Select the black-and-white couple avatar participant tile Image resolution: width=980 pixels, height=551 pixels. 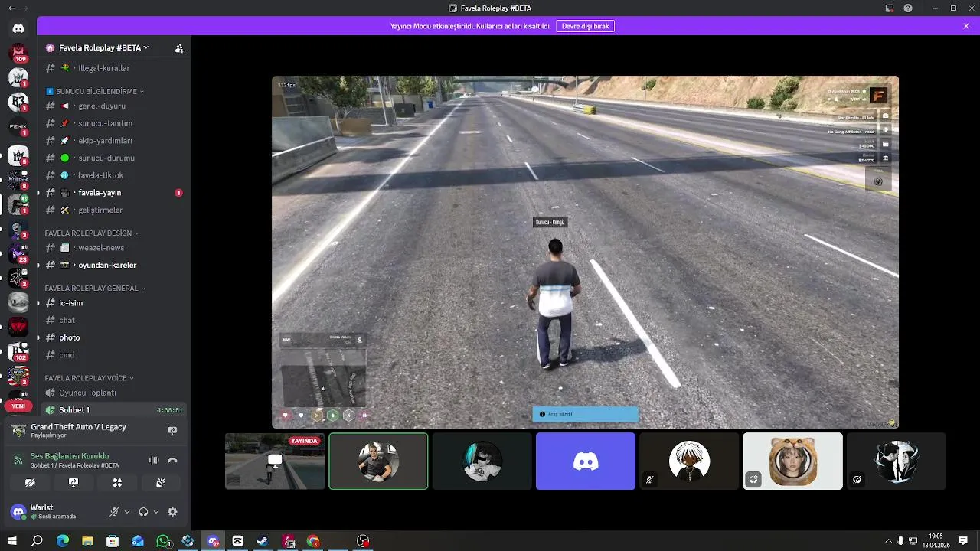pyautogui.click(x=897, y=461)
